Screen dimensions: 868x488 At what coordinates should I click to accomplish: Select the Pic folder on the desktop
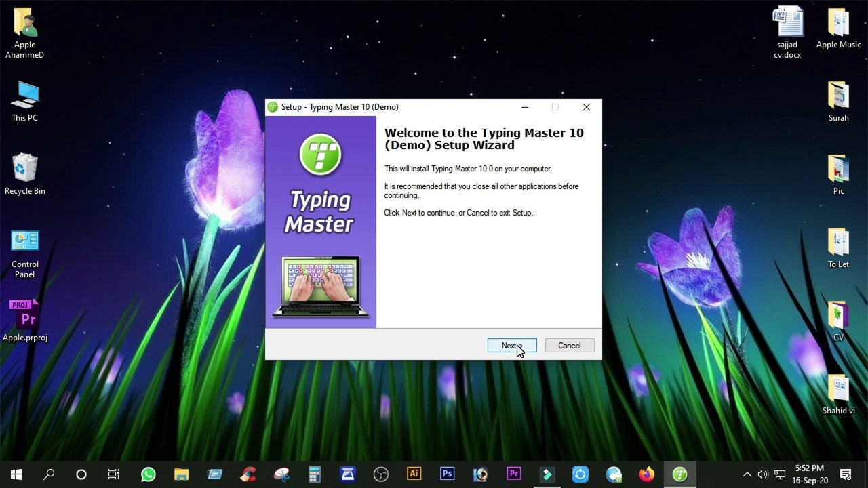click(839, 175)
